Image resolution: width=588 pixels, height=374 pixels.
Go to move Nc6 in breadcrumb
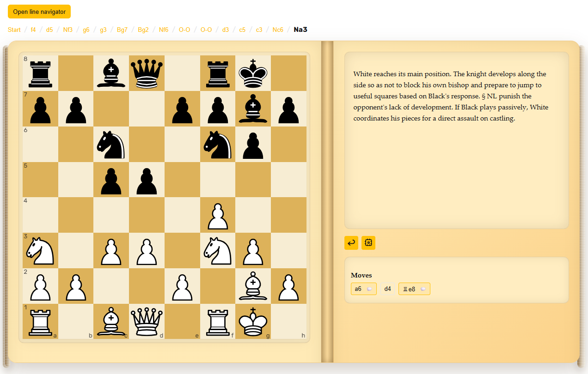point(278,30)
